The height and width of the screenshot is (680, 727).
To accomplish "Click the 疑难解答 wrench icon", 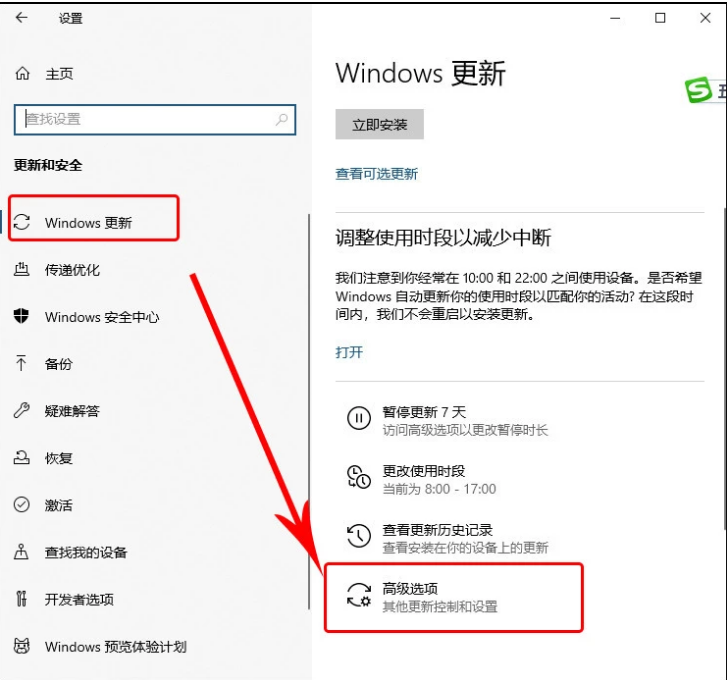I will (22, 411).
